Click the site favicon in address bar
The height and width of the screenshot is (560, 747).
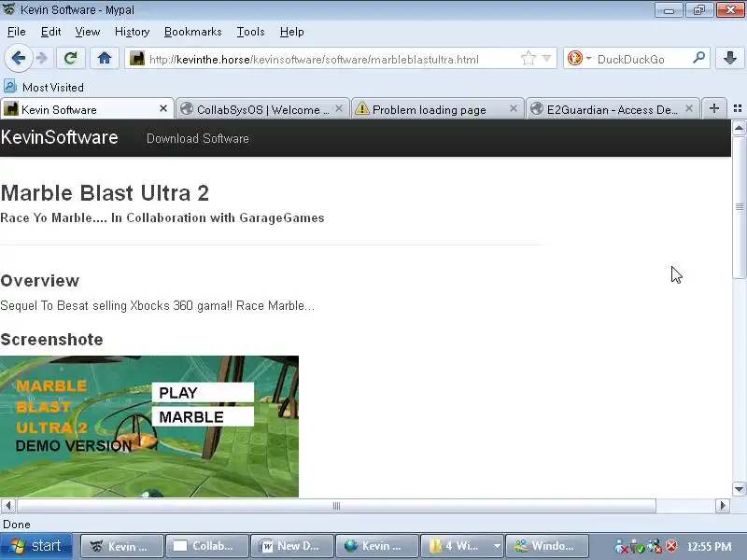coord(137,59)
